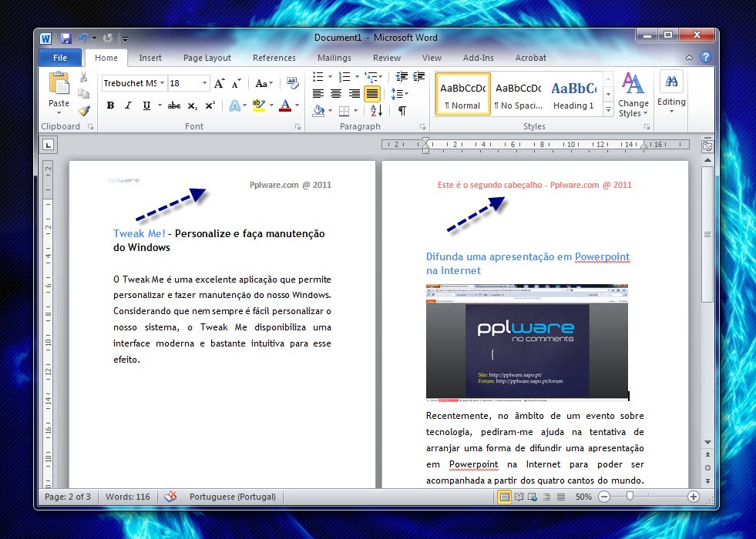Redo the last action

coord(108,38)
